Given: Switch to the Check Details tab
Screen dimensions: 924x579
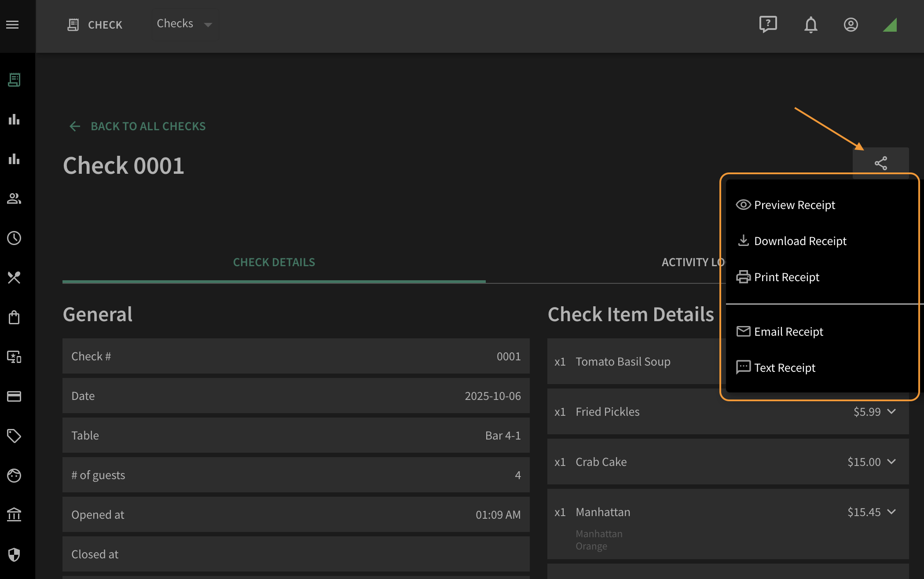Looking at the screenshot, I should tap(274, 262).
